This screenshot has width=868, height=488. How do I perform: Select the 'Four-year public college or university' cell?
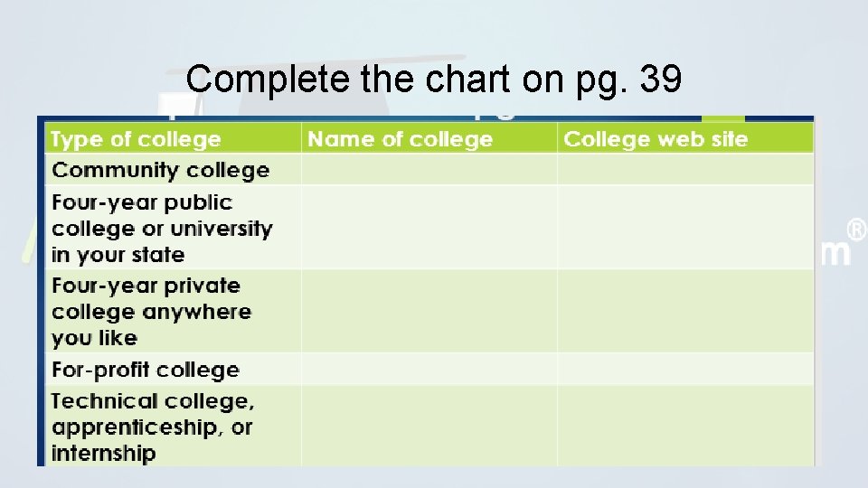point(173,228)
